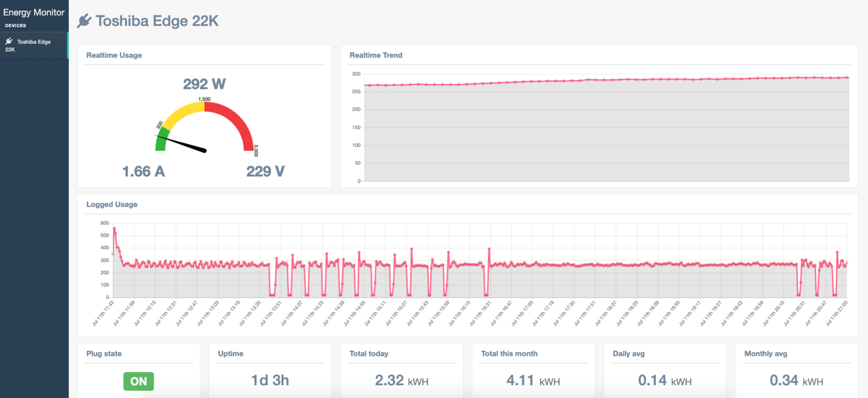Click the Total today value 2.32 kWH

point(401,381)
